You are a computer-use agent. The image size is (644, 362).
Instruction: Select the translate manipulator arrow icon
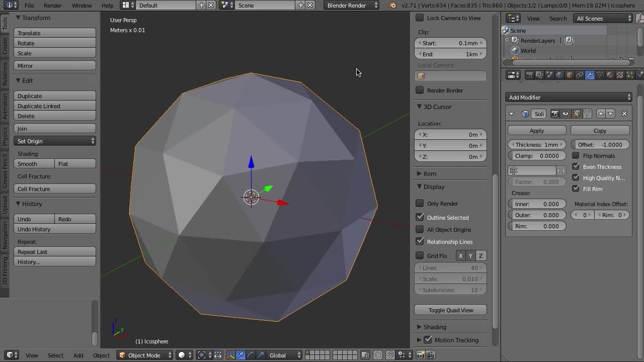(239, 355)
